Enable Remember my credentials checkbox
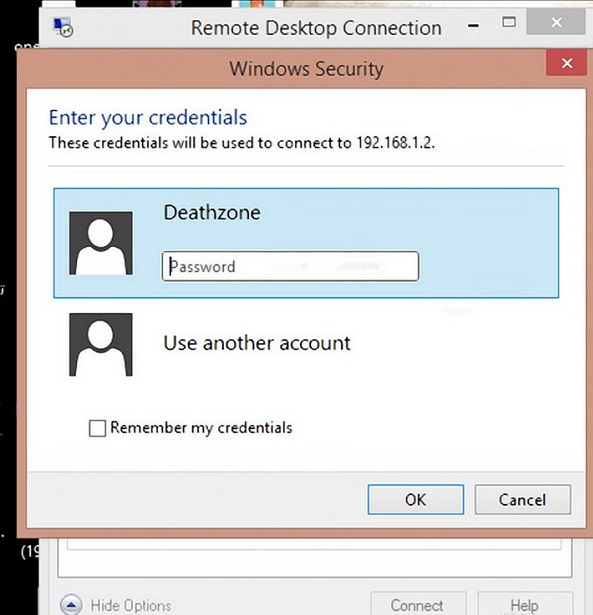The image size is (593, 615). click(97, 428)
